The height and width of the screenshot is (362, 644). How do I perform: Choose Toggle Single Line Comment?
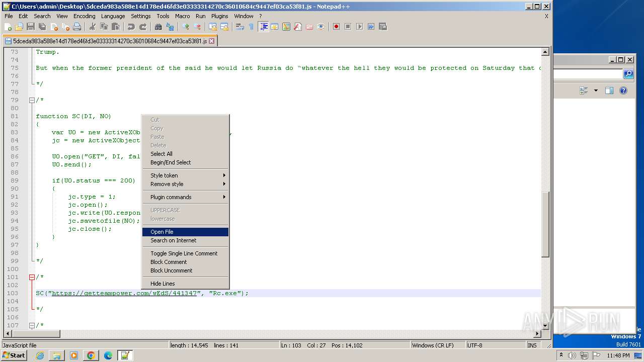(186, 253)
